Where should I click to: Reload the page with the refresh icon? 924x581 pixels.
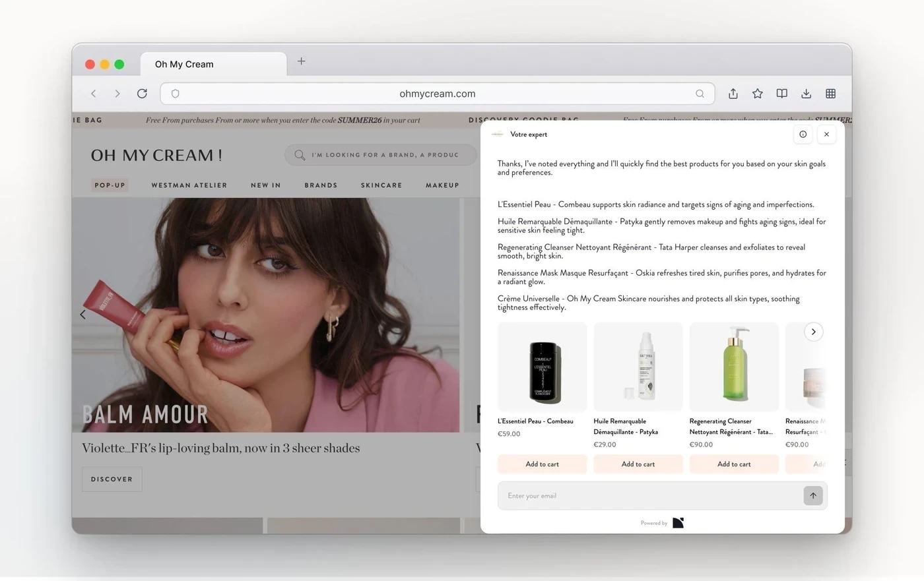142,94
